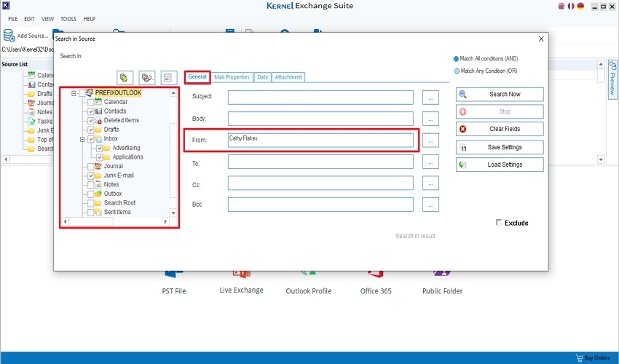
Task: Click the folder tree scroll-up arrow
Action: pos(173,92)
